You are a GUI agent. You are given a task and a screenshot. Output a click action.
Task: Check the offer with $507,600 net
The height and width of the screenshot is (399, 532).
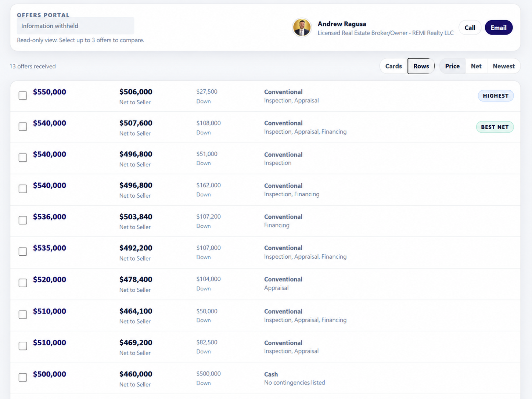(x=23, y=127)
